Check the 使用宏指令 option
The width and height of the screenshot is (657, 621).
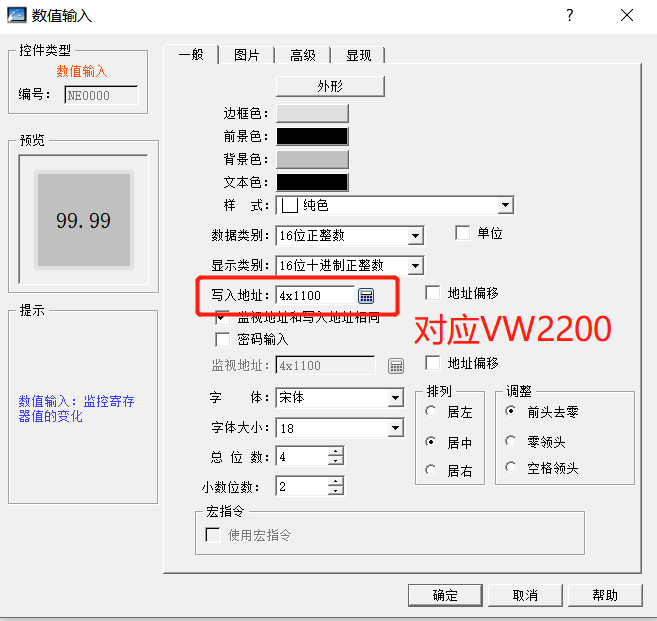click(x=213, y=535)
